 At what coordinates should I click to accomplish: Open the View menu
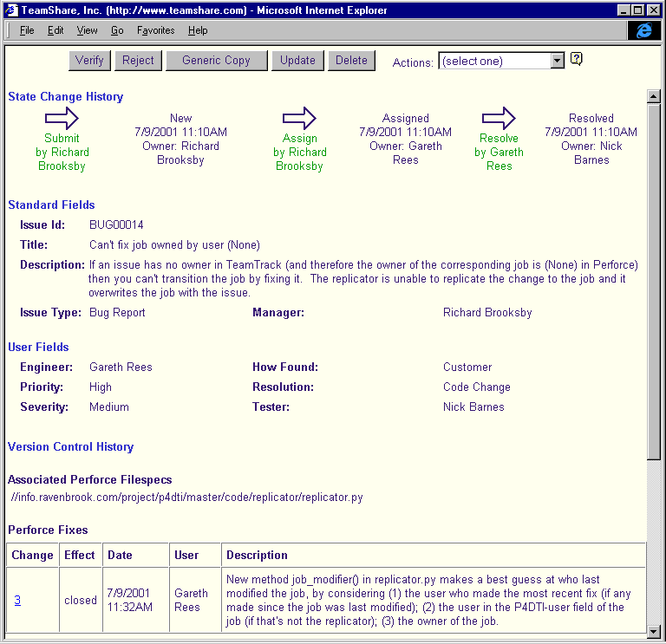coord(87,30)
